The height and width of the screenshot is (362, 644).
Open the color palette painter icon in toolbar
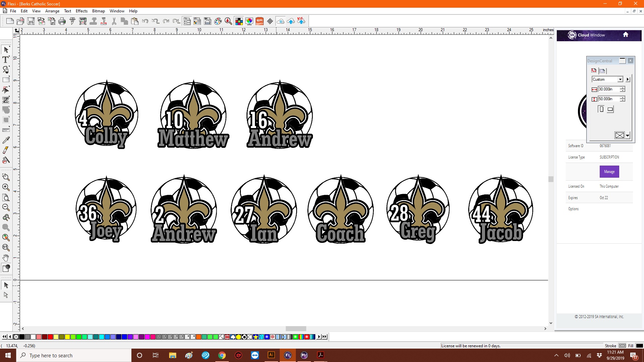pos(218,21)
